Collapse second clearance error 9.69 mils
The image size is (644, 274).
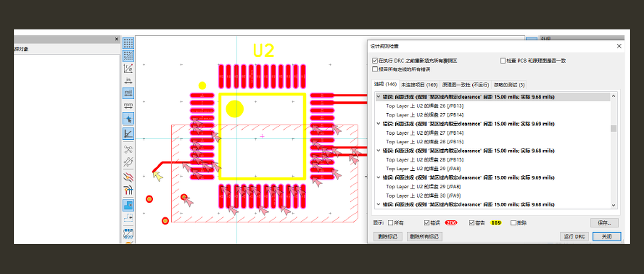pyautogui.click(x=378, y=124)
